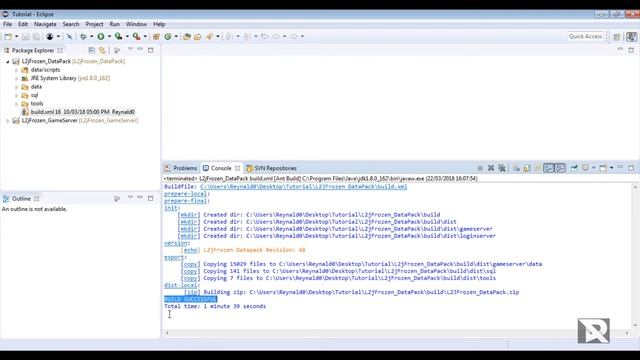Open the Window menu
The width and height of the screenshot is (640, 360).
point(136,24)
